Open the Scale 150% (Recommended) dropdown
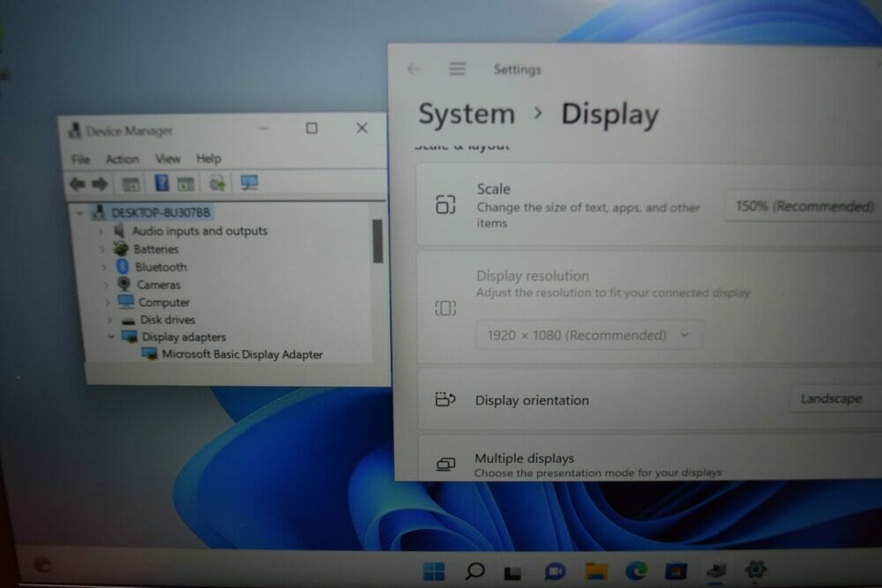 pyautogui.click(x=804, y=206)
